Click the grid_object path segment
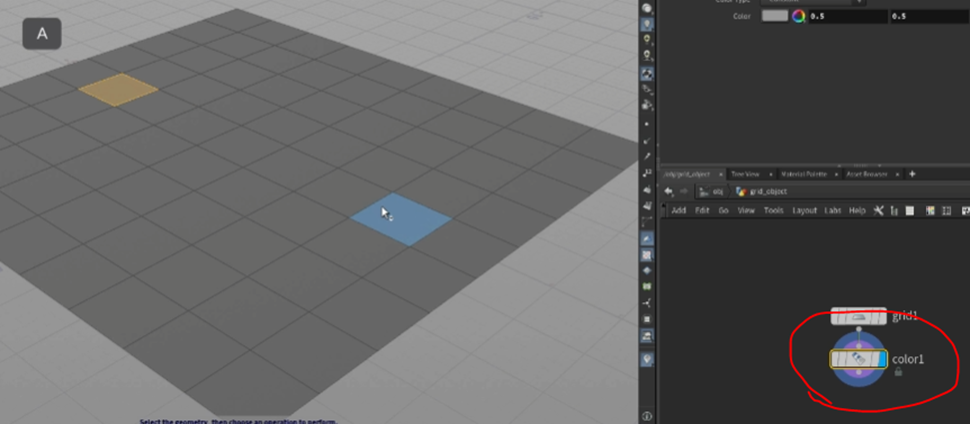Image resolution: width=970 pixels, height=424 pixels. pyautogui.click(x=761, y=192)
